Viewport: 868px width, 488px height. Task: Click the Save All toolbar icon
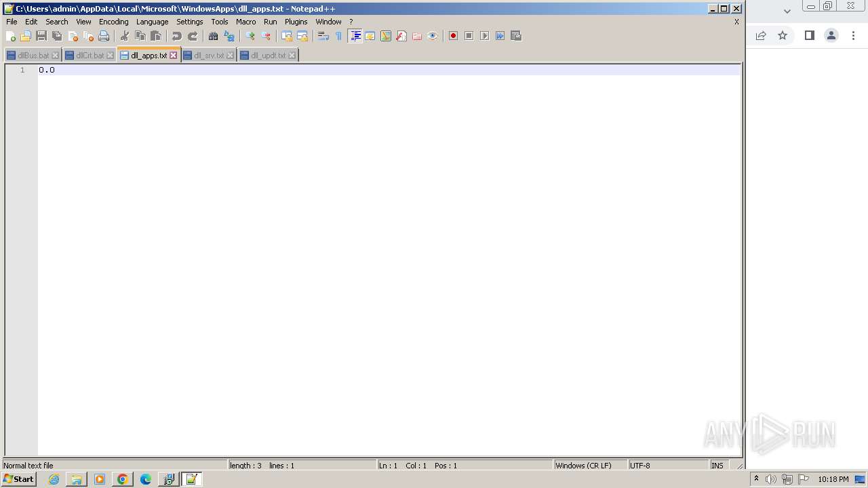[x=57, y=36]
